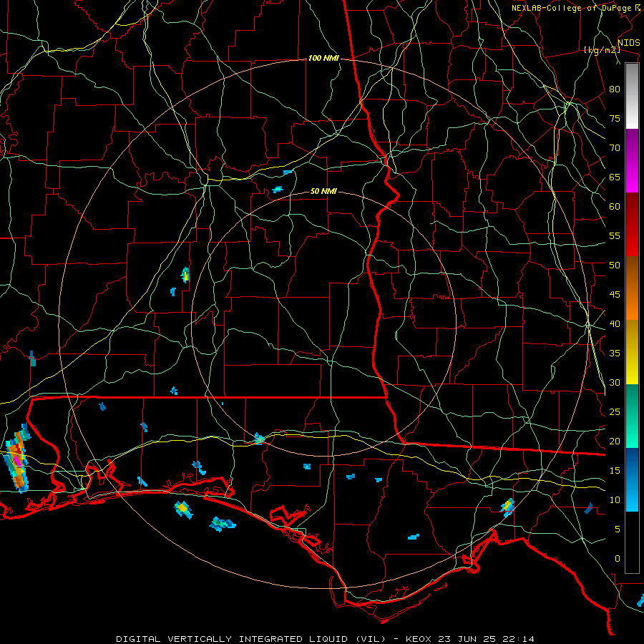Image resolution: width=644 pixels, height=644 pixels.
Task: Click the 0 value on the scale
Action: 618,559
